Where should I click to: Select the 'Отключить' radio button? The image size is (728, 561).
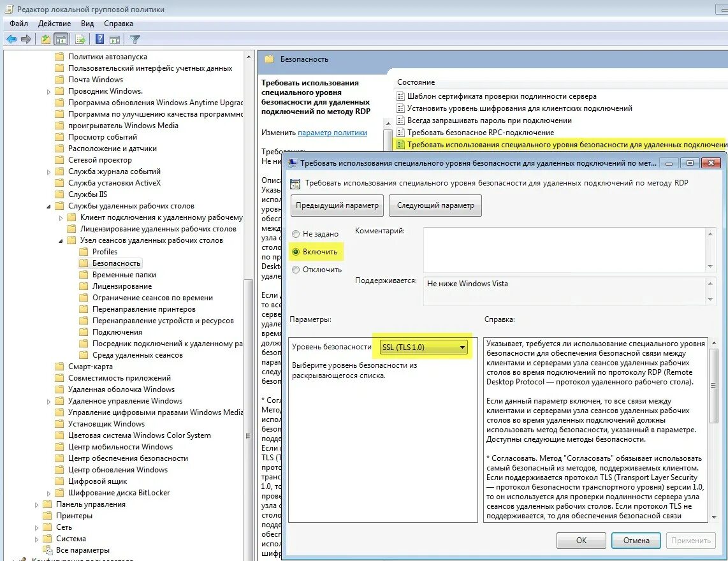click(296, 270)
